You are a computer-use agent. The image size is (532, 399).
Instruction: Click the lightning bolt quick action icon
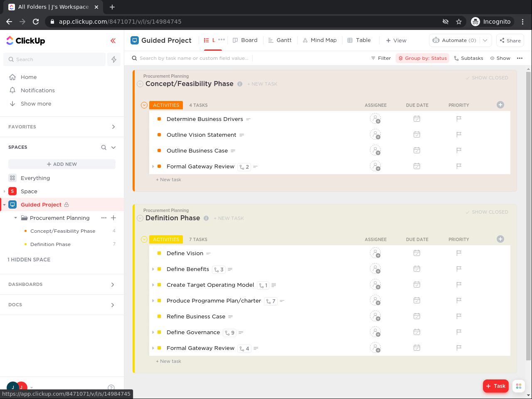coord(114,59)
